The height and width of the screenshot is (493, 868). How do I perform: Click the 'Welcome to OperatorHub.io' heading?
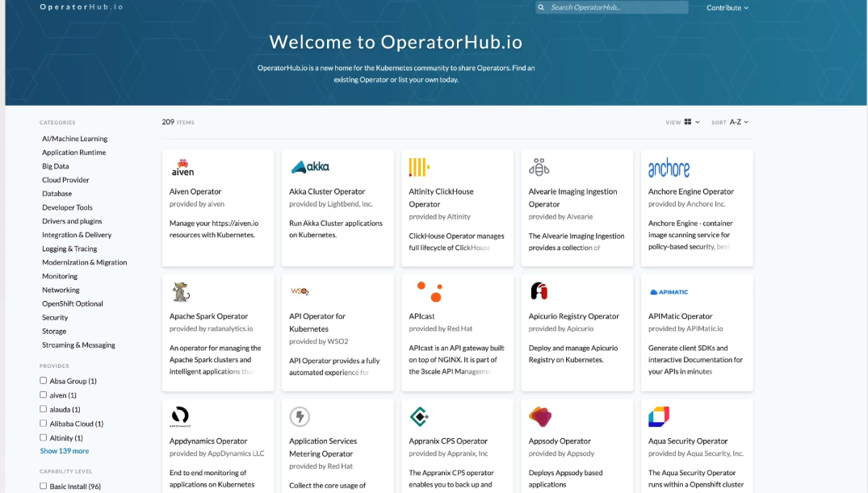pyautogui.click(x=396, y=42)
